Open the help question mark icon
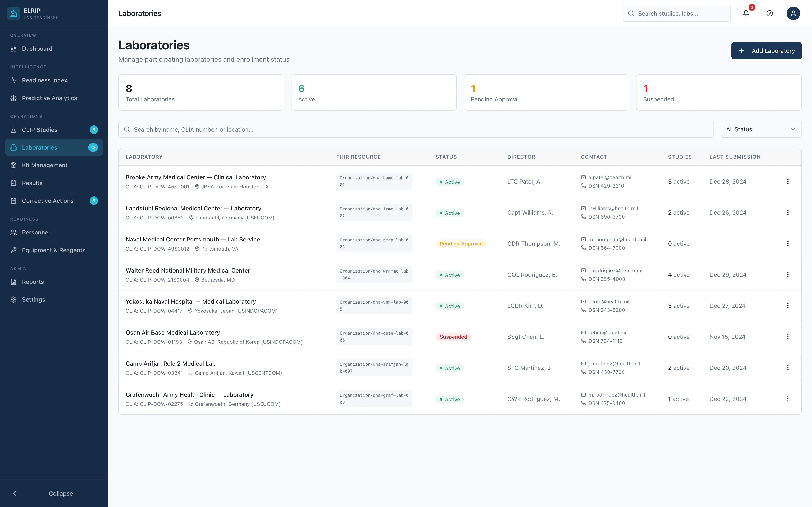Image resolution: width=812 pixels, height=507 pixels. [769, 13]
